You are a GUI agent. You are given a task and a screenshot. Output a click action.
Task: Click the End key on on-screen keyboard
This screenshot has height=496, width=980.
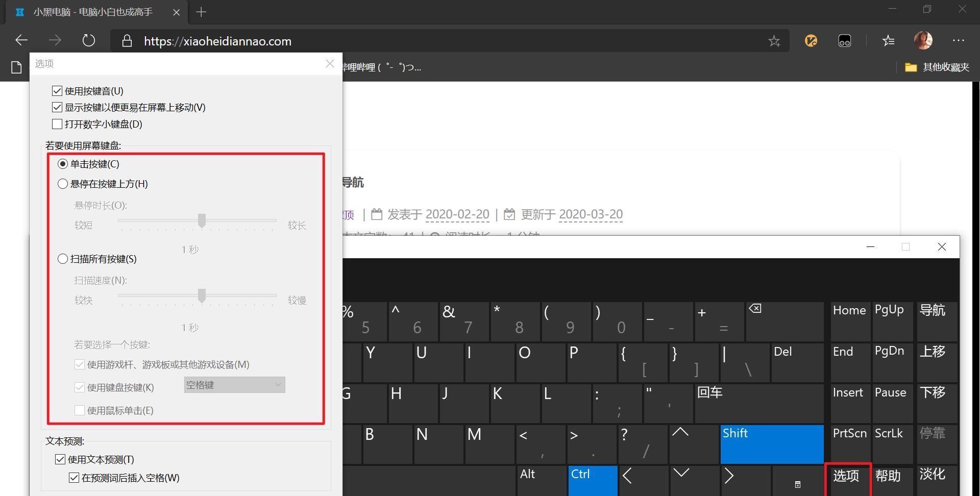[x=850, y=362]
